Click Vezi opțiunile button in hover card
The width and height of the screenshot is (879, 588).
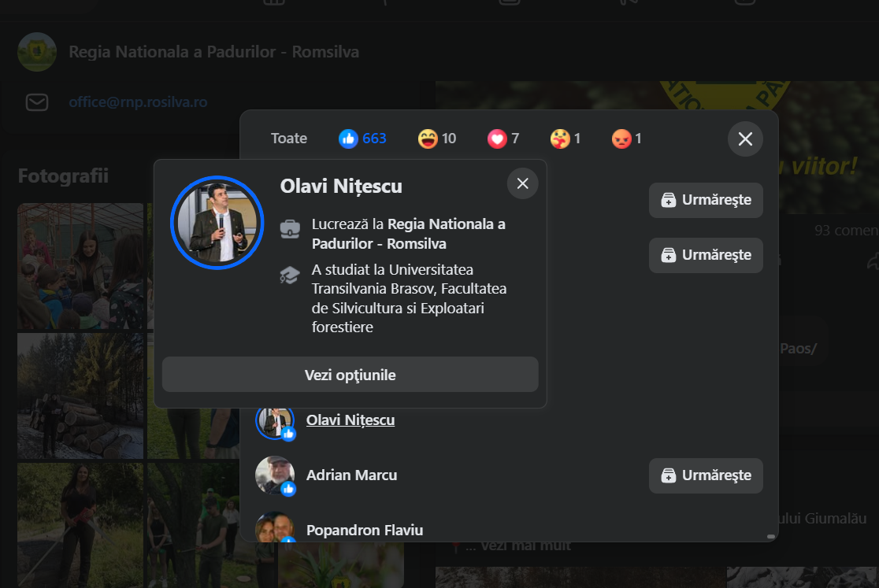pos(350,375)
